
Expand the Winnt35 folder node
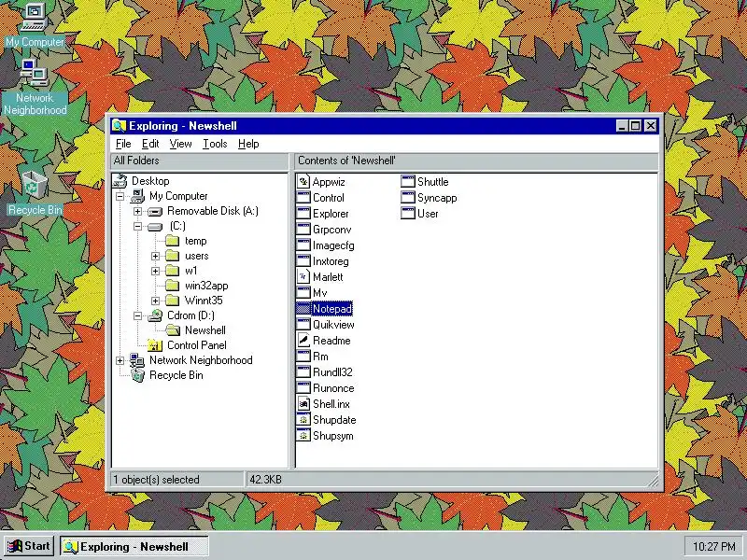point(155,301)
